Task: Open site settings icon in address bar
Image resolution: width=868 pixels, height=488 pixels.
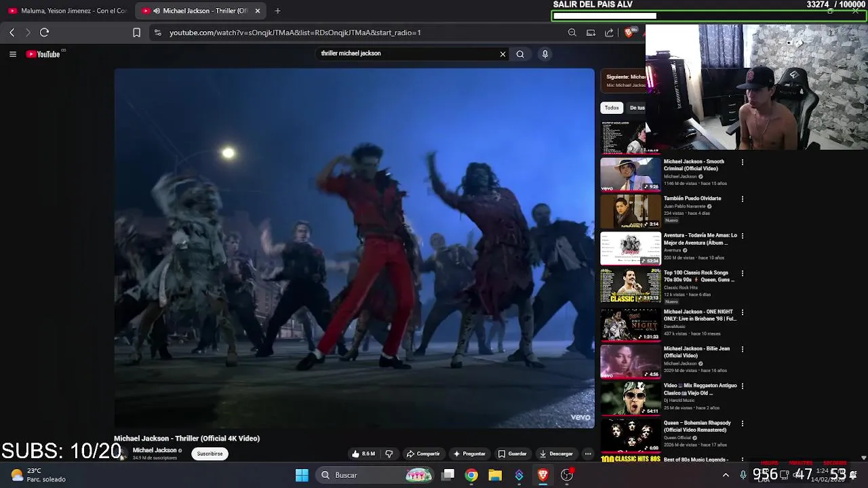Action: point(157,33)
